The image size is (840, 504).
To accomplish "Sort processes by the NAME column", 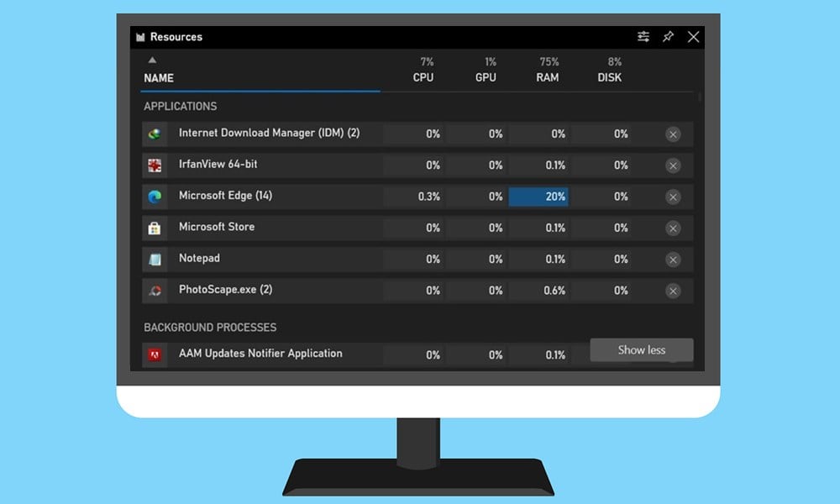I will tap(159, 78).
